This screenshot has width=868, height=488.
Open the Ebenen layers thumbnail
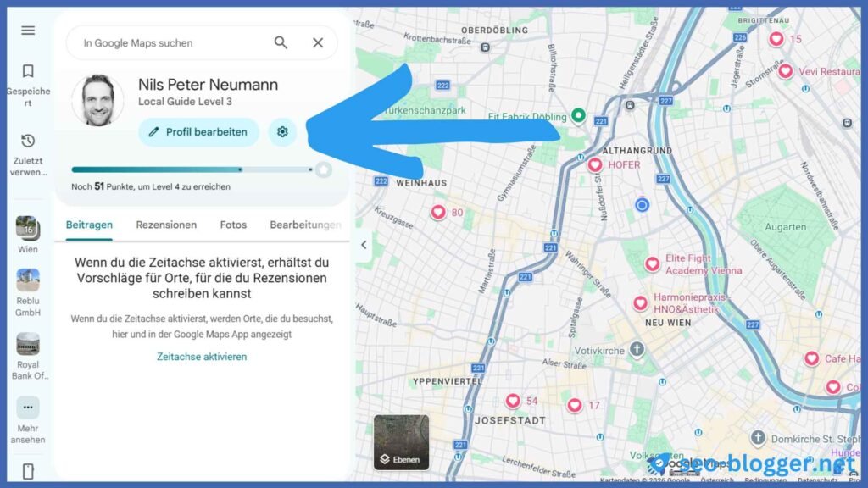401,442
